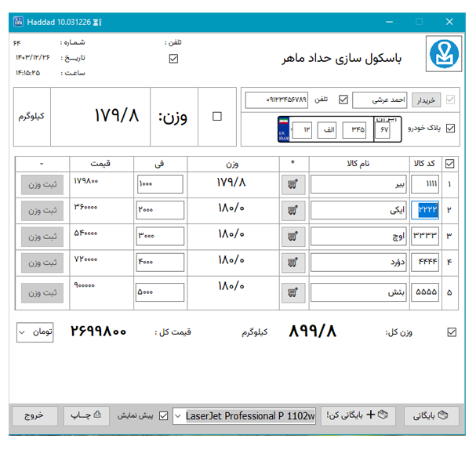The height and width of the screenshot is (453, 476).
Task: Click the cart icon in the بئش row
Action: pos(293,293)
